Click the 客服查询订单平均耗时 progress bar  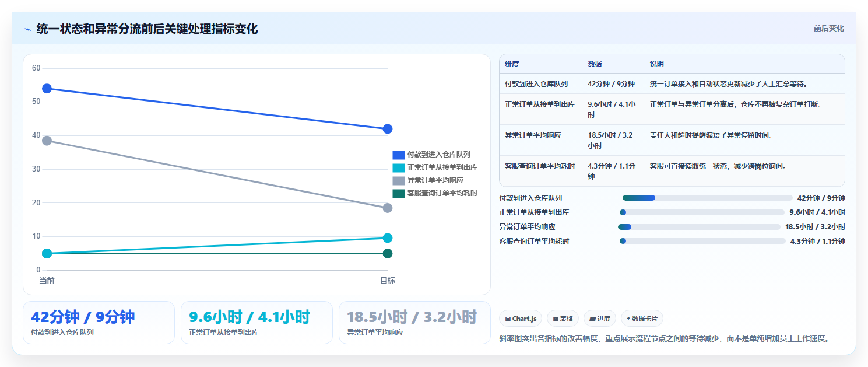pyautogui.click(x=702, y=241)
